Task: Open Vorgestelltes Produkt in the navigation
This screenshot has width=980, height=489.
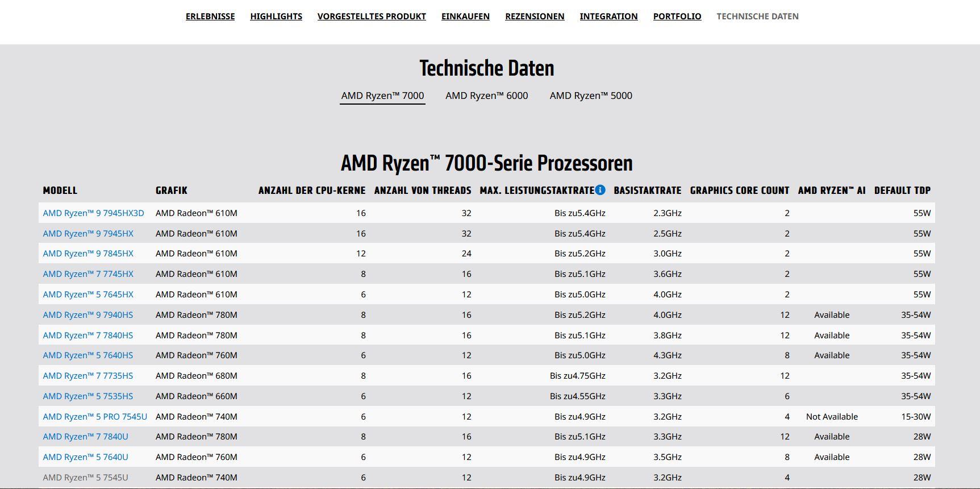Action: (x=372, y=16)
